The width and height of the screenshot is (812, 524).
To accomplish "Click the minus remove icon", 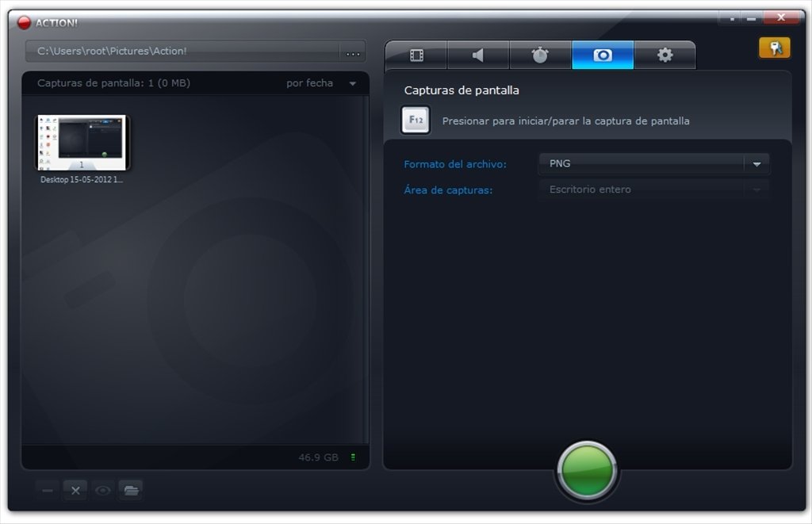I will (x=48, y=490).
